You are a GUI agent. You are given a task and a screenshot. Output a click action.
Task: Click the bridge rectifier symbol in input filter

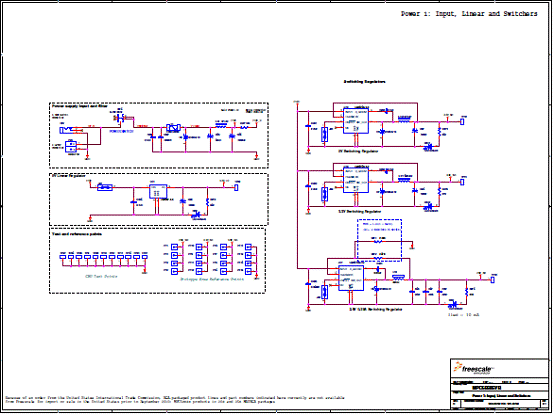click(173, 128)
